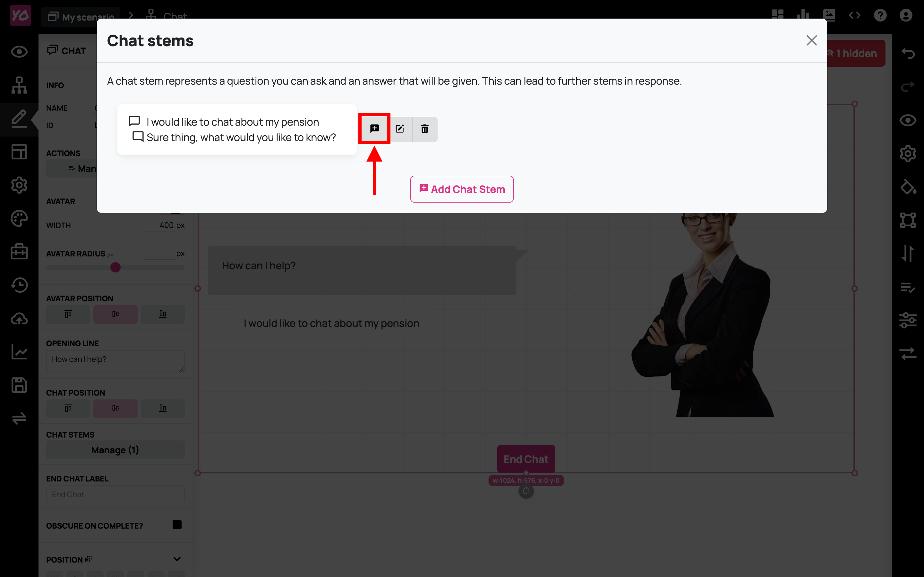Close the Chat stems dialog
924x577 pixels.
[811, 40]
